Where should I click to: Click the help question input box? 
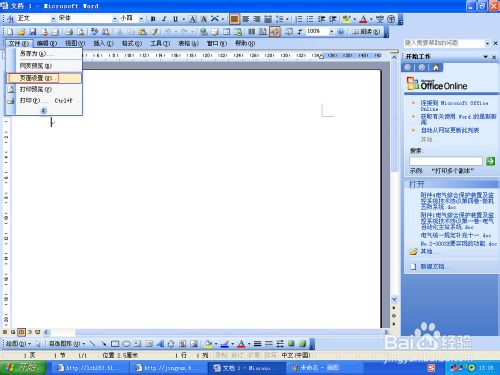point(444,43)
